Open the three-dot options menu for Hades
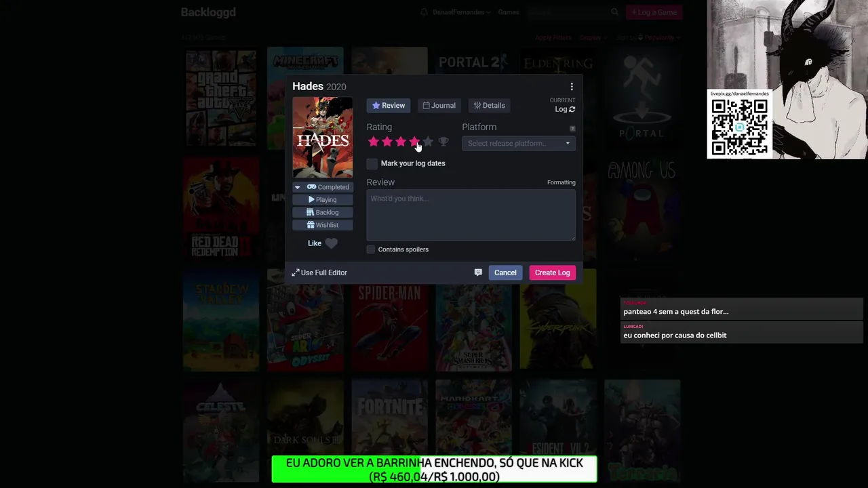The height and width of the screenshot is (488, 868). pos(572,87)
